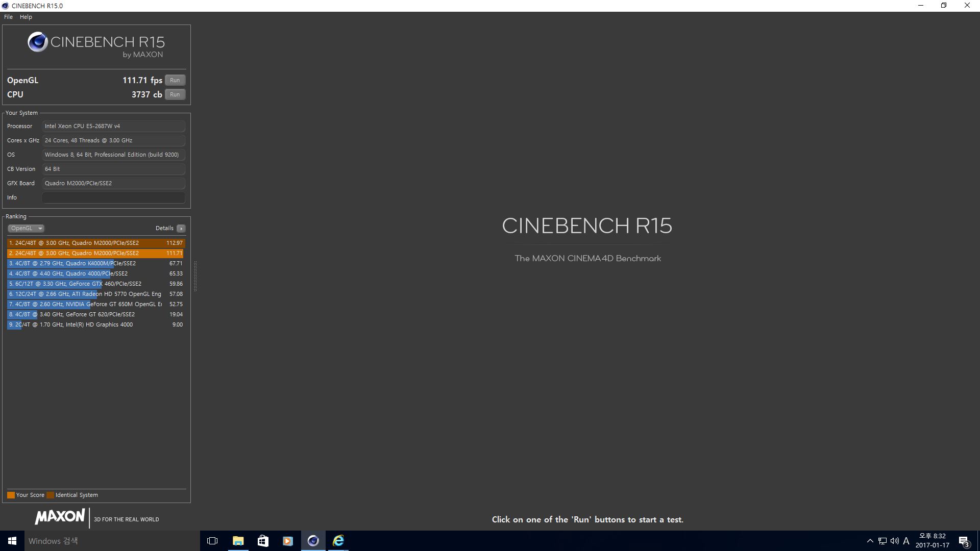Select ranking row Quadro 4000 65.33

[x=96, y=273]
